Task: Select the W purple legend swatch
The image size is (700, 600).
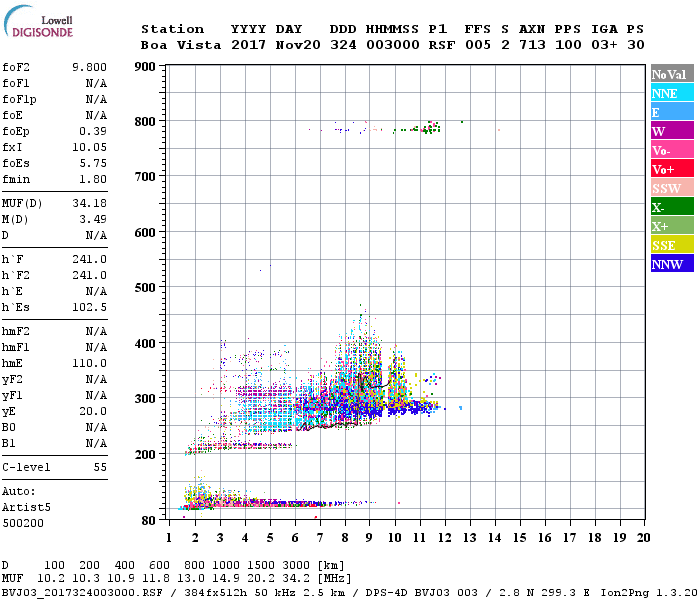Action: [672, 131]
